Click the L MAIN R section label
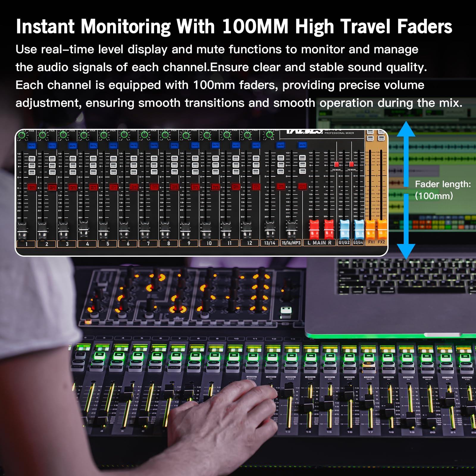Image resolution: width=476 pixels, height=476 pixels. 319,242
